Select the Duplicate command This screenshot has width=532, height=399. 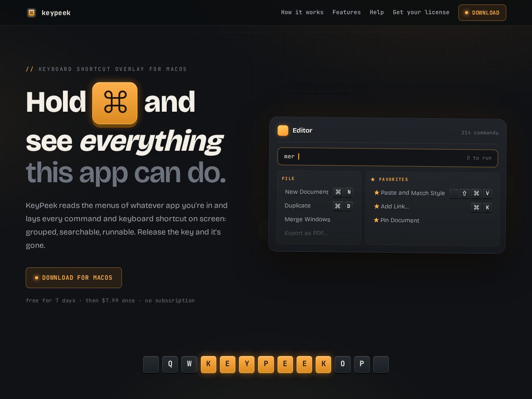[297, 206]
